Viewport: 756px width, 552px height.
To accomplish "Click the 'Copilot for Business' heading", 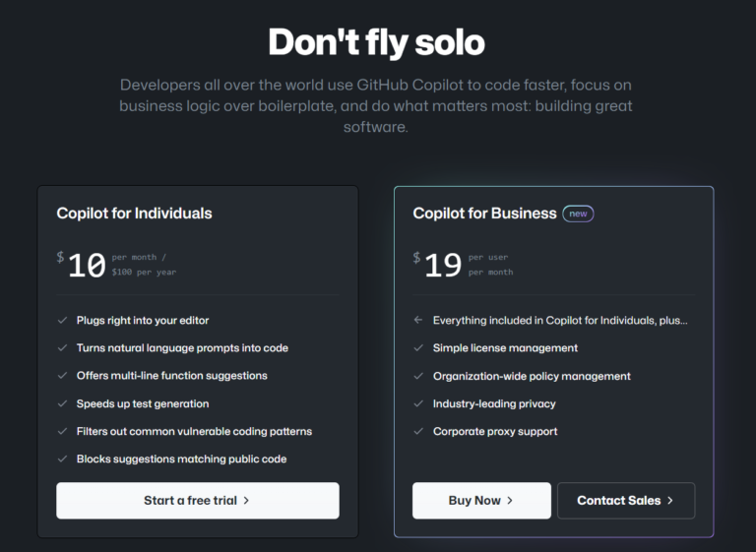I will (484, 213).
